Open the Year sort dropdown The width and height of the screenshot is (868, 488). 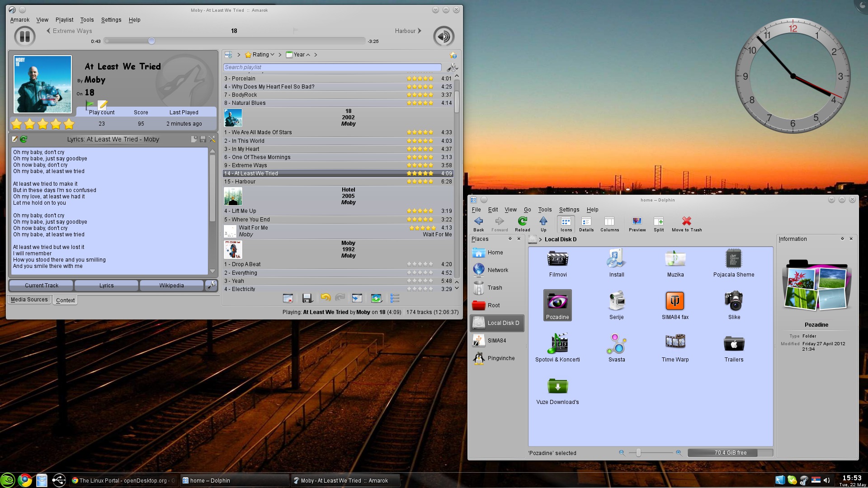(298, 55)
